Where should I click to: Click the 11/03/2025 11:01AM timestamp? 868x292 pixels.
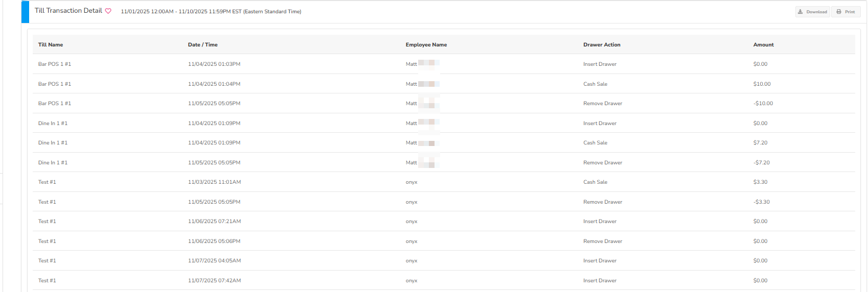point(214,182)
